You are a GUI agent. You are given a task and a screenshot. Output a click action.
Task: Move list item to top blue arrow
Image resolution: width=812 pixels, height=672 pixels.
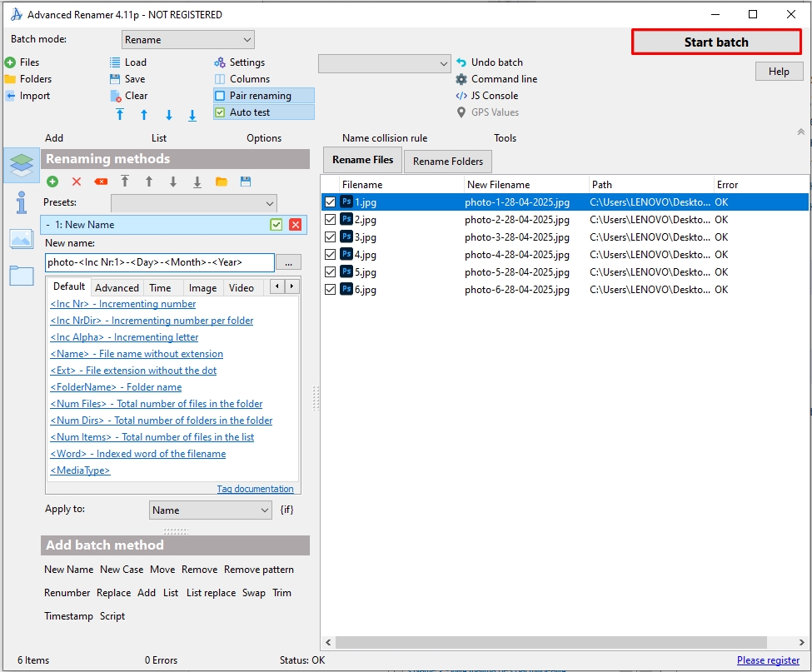120,115
